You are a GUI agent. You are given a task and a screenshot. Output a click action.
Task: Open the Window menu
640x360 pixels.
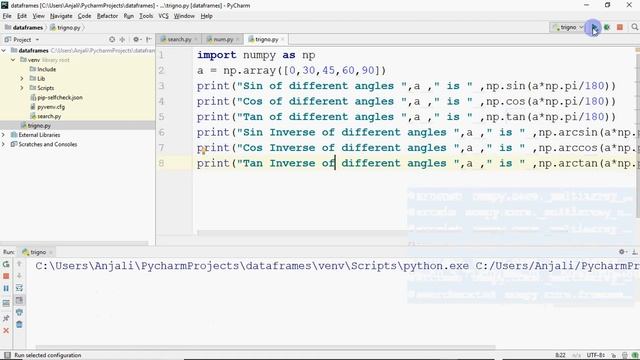(184, 16)
